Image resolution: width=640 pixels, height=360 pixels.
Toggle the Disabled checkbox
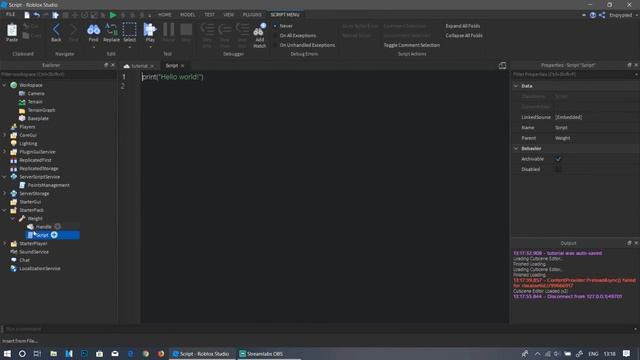558,169
